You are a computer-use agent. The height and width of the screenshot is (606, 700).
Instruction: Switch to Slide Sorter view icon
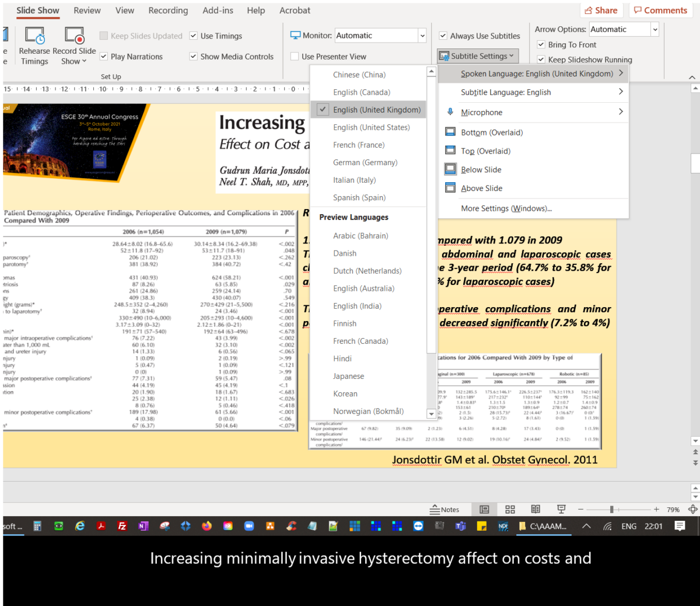click(x=510, y=509)
